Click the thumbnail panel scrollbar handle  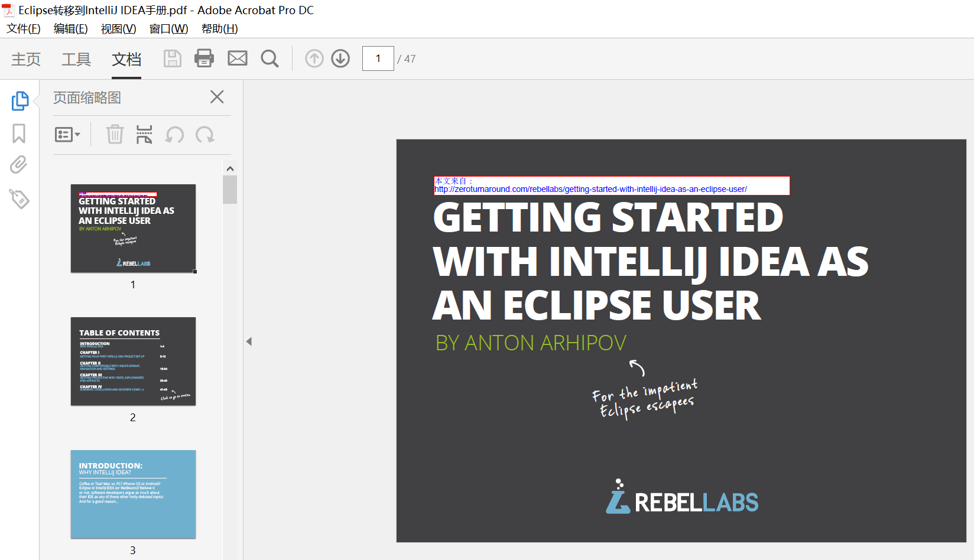[x=230, y=190]
